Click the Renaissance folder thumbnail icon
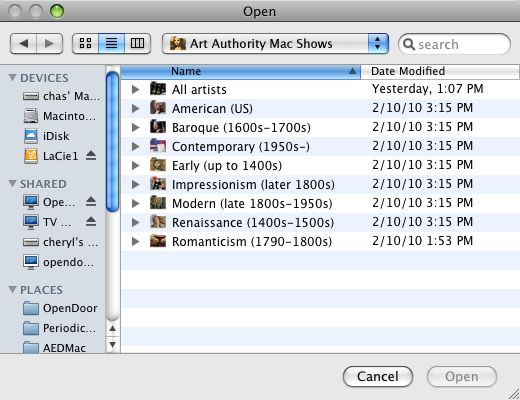The image size is (520, 400). (158, 222)
